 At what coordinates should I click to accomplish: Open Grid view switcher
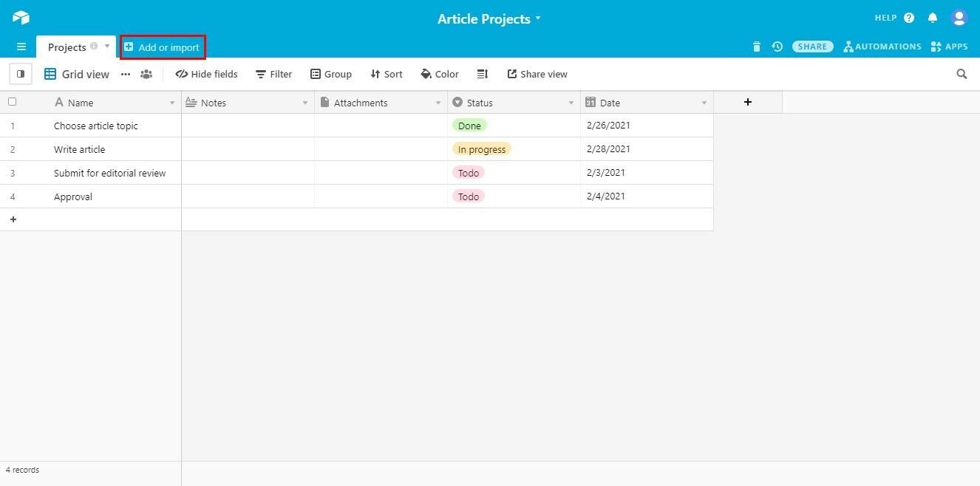pos(77,74)
